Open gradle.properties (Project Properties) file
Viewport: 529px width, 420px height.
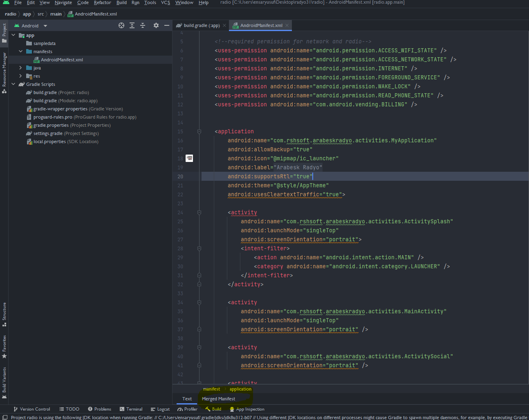[x=72, y=125]
